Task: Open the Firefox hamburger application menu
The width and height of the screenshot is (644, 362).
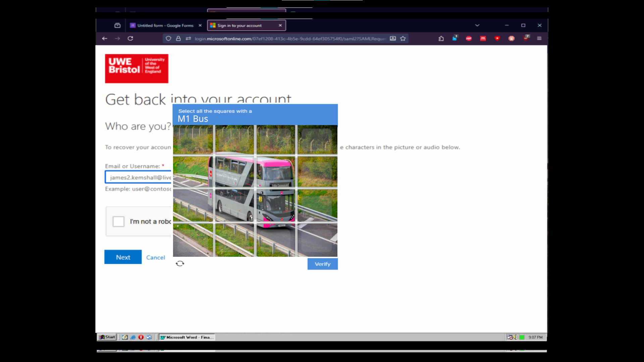Action: coord(539,39)
